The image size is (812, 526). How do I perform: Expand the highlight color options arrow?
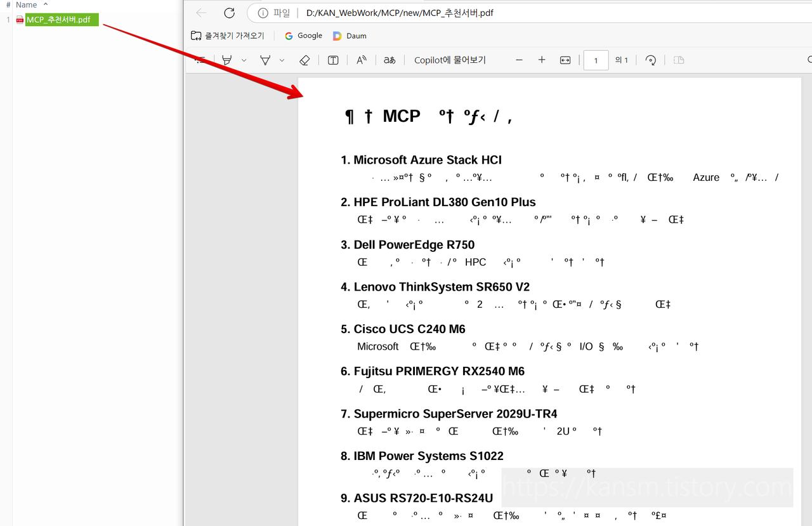244,60
